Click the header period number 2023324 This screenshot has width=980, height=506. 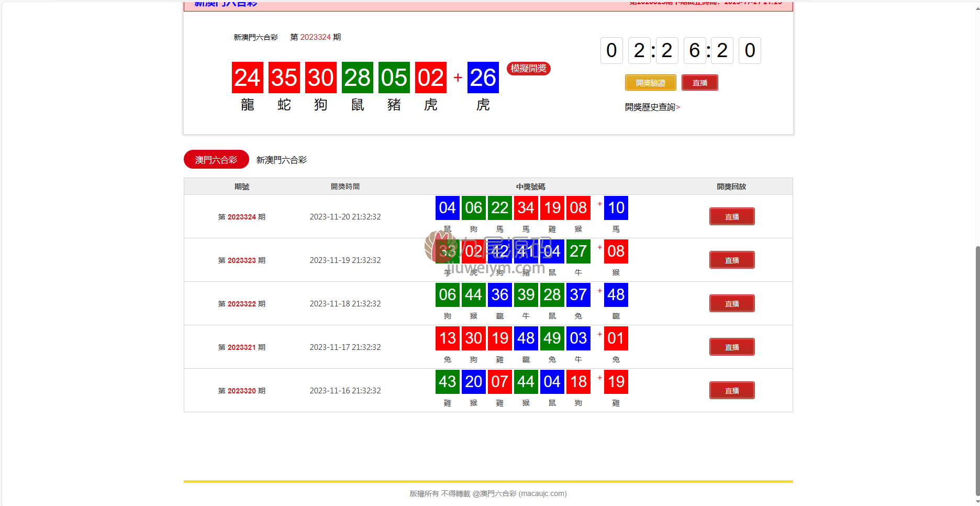point(315,37)
